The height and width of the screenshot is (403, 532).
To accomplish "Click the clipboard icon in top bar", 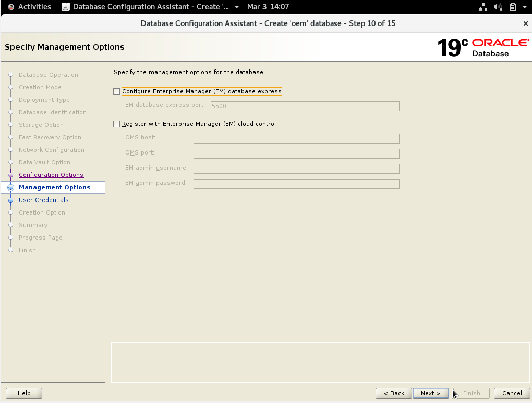I will pos(513,7).
